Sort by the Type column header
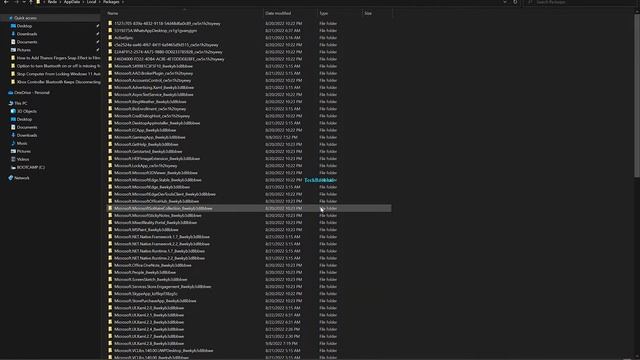The image size is (640, 360). point(324,13)
